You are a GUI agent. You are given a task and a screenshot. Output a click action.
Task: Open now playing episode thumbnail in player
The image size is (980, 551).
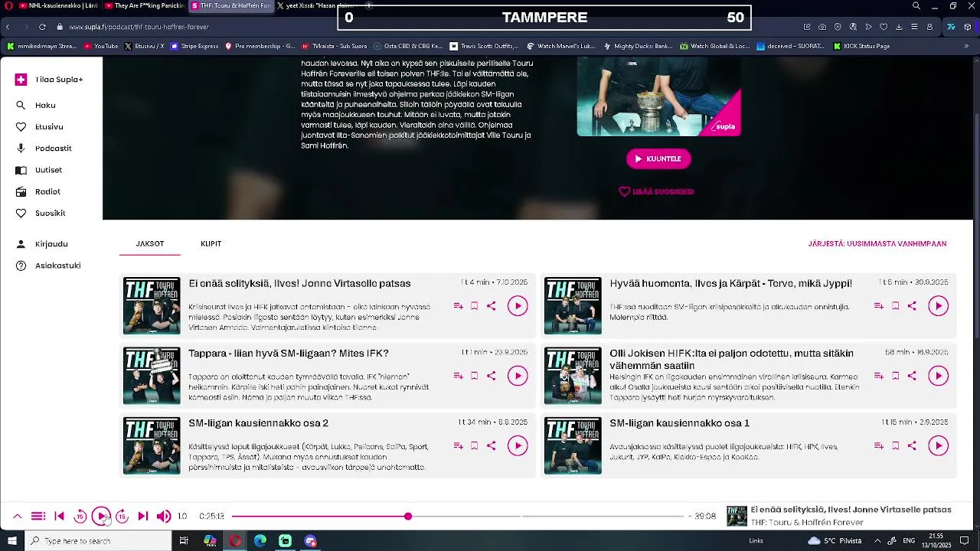tap(737, 516)
